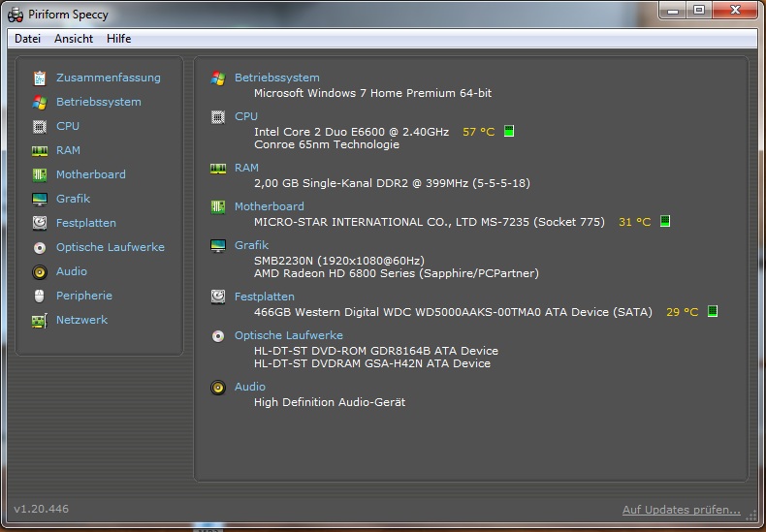Click the RAM heading in summary panel
The image size is (766, 532).
coord(246,168)
